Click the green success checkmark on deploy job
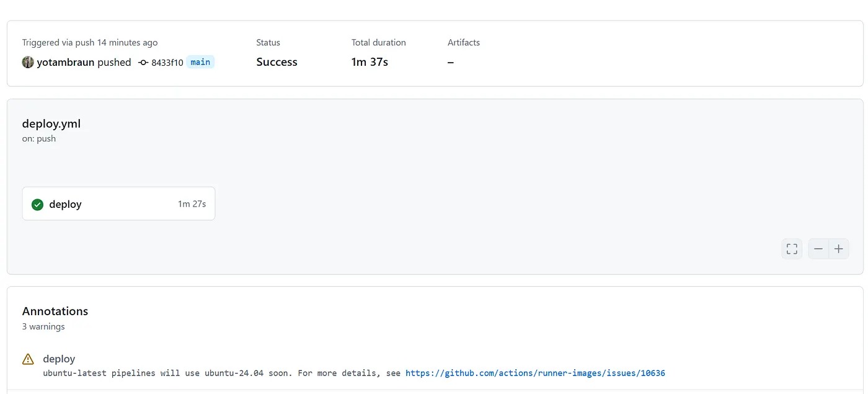 pos(37,204)
